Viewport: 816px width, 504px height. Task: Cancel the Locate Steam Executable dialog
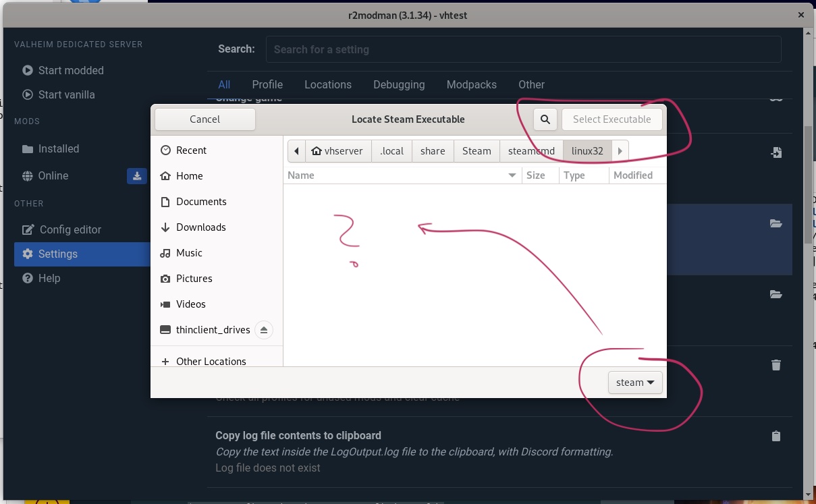pyautogui.click(x=205, y=119)
